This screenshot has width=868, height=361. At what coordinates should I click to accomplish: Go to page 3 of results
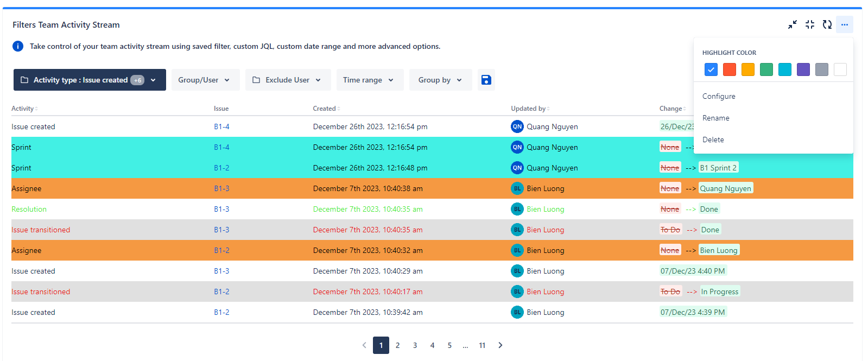coord(415,345)
